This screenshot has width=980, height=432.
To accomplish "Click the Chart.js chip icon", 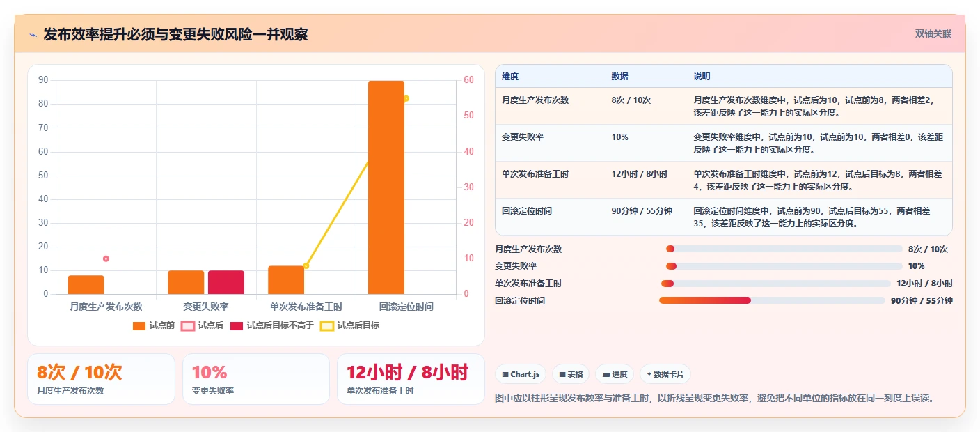I will [x=505, y=374].
